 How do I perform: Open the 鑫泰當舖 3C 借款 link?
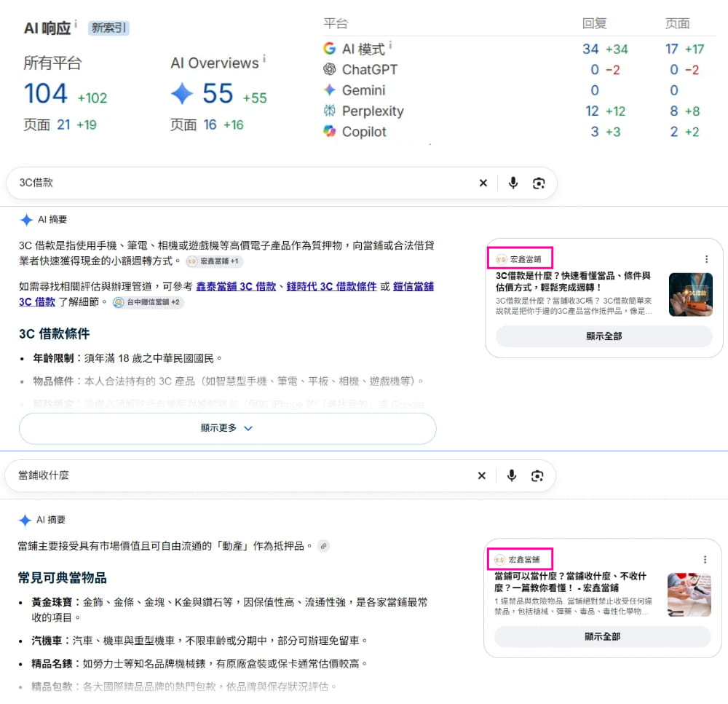[x=236, y=287]
